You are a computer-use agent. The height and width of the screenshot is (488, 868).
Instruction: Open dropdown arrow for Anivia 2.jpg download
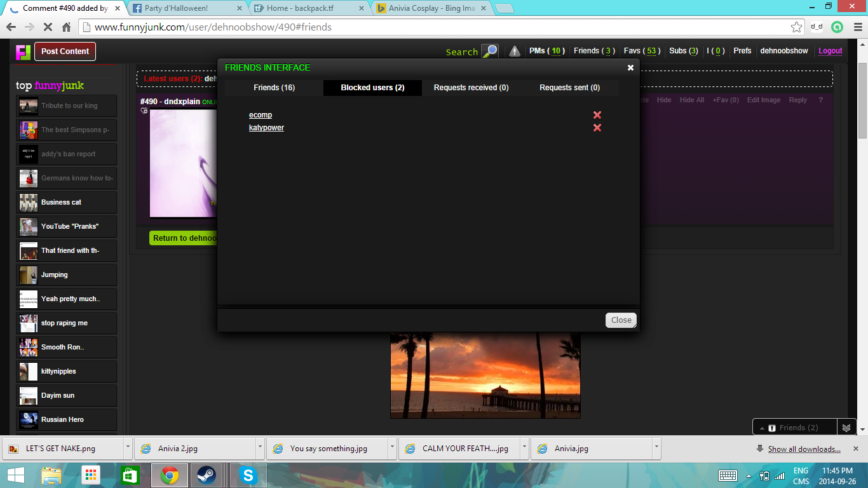coord(261,449)
